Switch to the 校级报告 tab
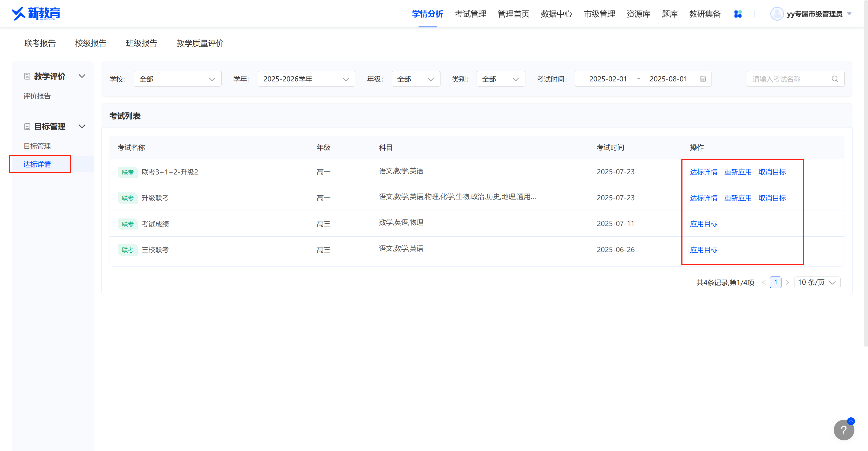868x451 pixels. (x=91, y=43)
